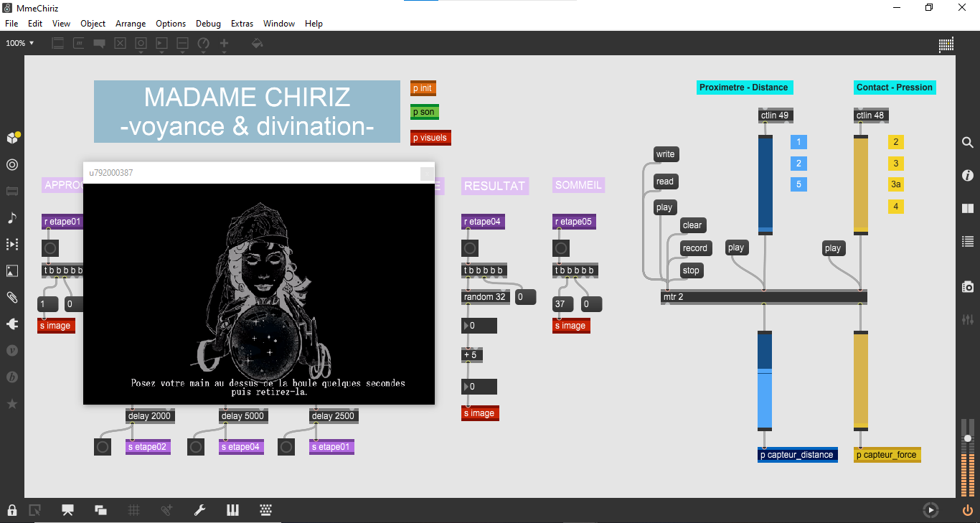Expand the plus Add dropdown in top toolbar
The image size is (980, 523).
point(224,44)
